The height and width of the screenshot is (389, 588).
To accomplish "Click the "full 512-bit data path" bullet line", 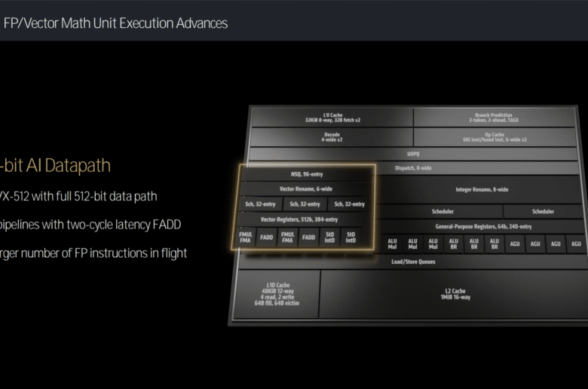I will click(x=78, y=196).
